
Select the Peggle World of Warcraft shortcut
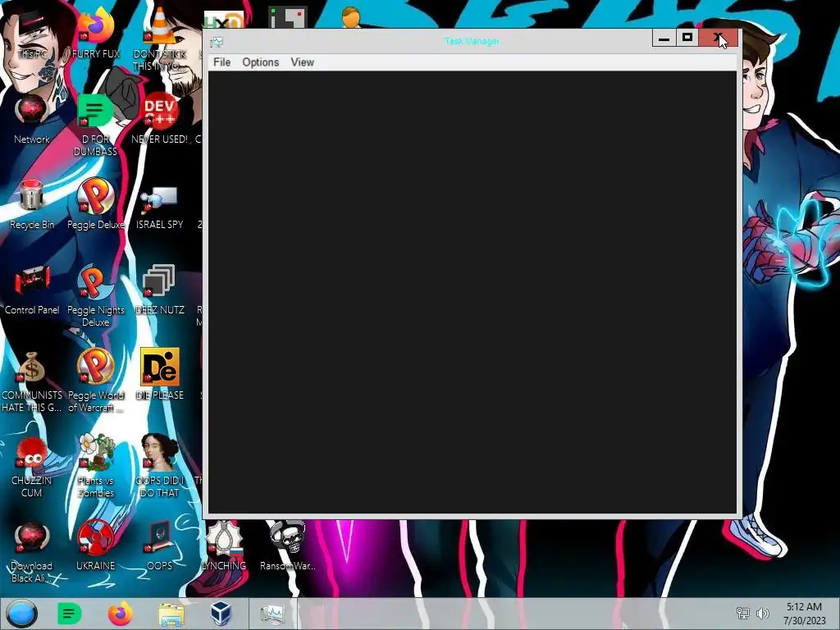(95, 381)
